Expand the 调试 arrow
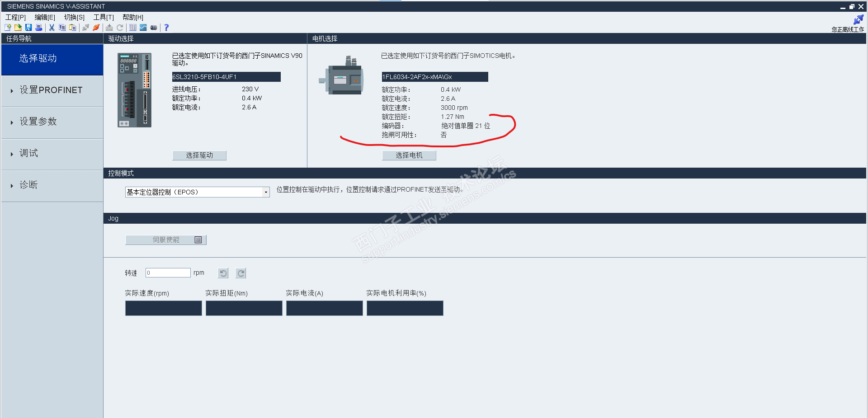 (x=12, y=154)
